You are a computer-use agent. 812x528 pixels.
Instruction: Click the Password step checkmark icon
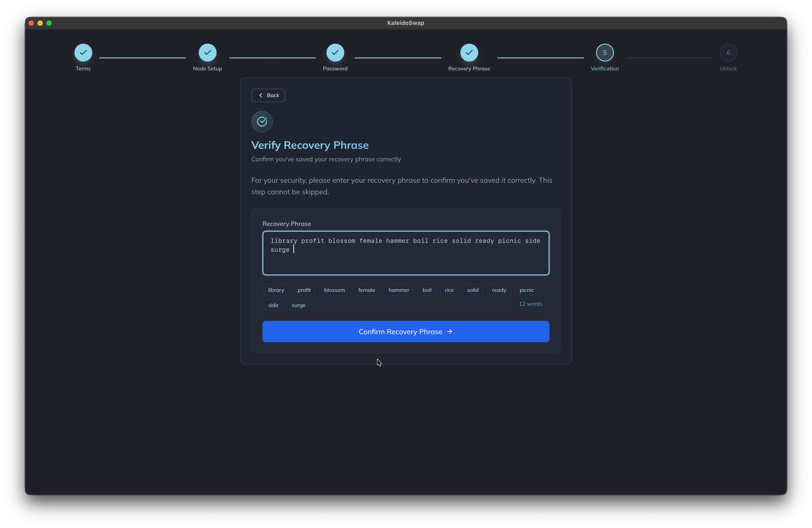click(x=335, y=53)
